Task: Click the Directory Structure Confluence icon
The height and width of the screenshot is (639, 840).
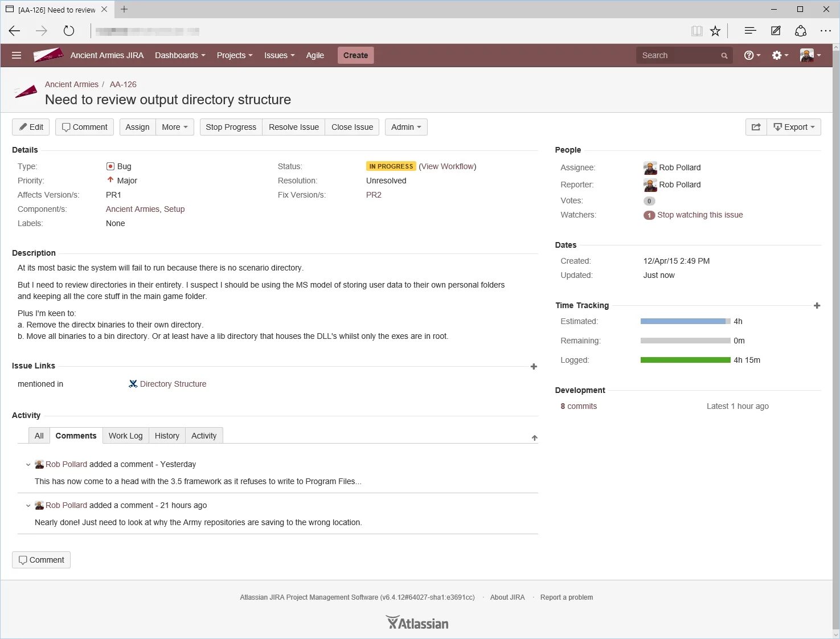Action: 133,384
